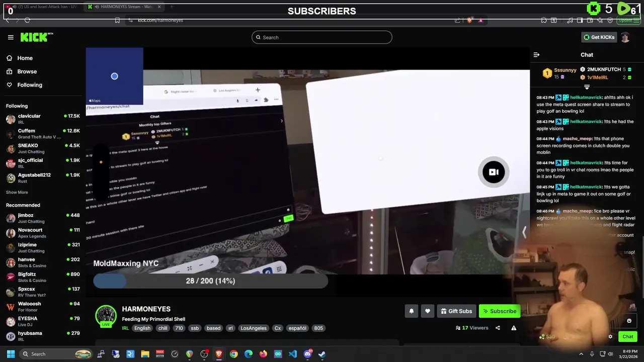Click the green Subscribe button

click(500, 311)
